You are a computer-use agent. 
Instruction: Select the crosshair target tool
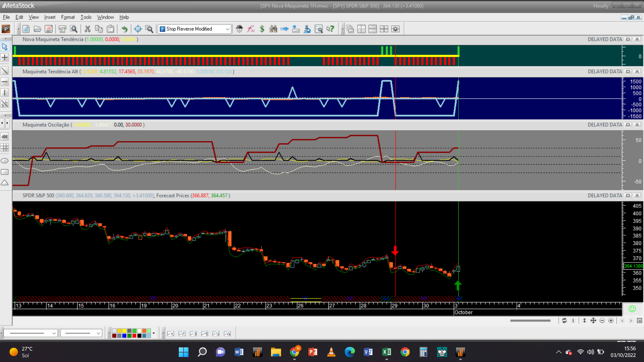coord(138,29)
